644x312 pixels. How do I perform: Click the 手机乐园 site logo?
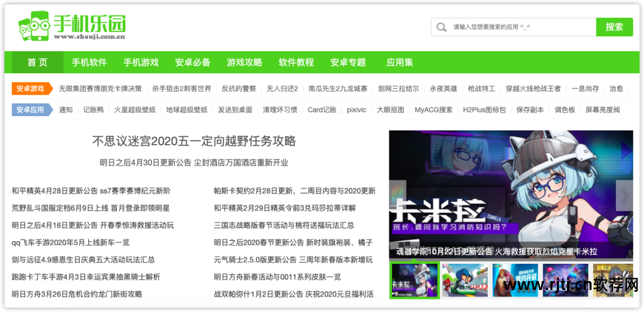(72, 26)
